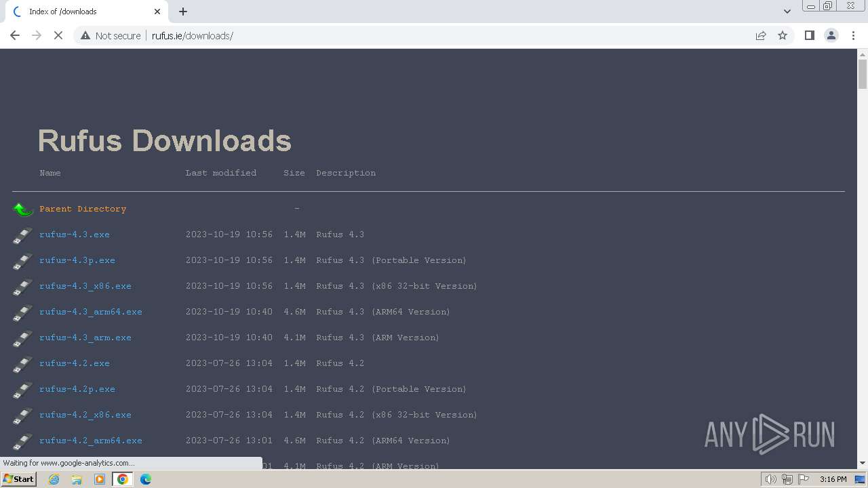Open the Chrome profile avatar menu

click(831, 35)
